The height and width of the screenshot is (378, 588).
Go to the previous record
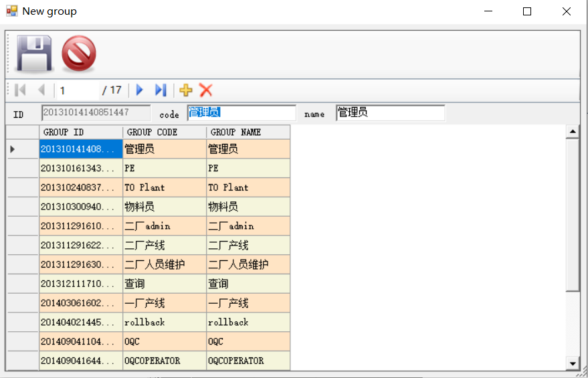tap(41, 90)
